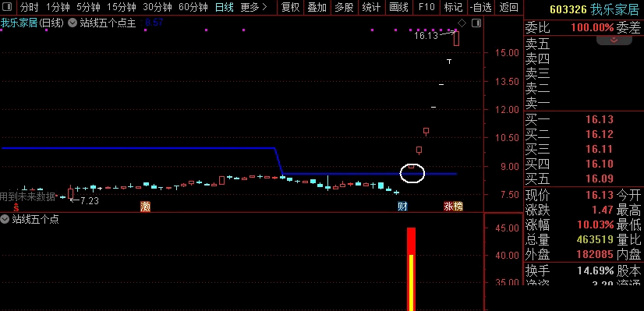This screenshot has width=644, height=311.
Task: Expand the order book with the double chevron
Action: (614, 41)
